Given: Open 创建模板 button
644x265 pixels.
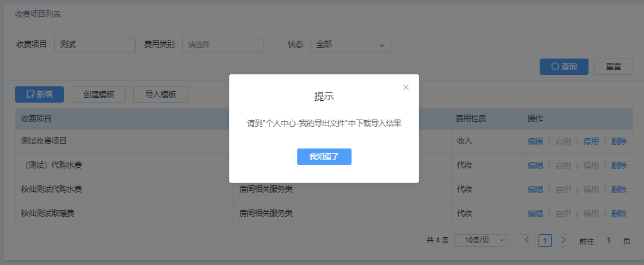Looking at the screenshot, I should click(98, 94).
